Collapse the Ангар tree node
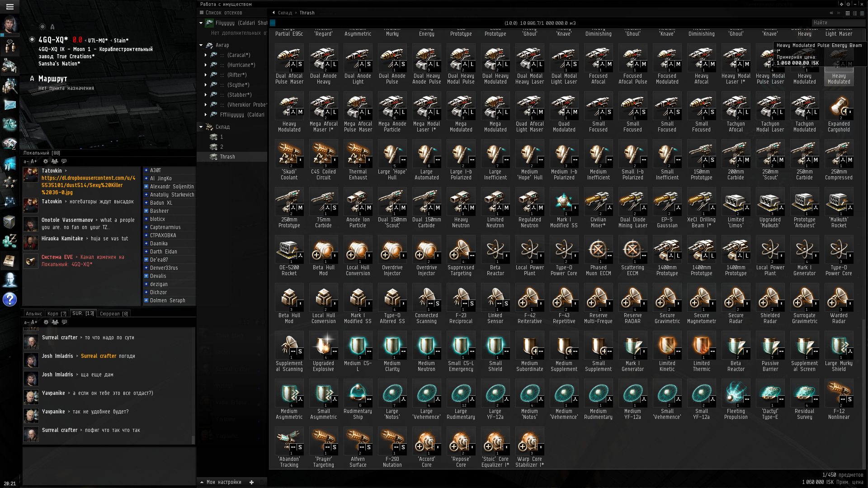 click(201, 45)
